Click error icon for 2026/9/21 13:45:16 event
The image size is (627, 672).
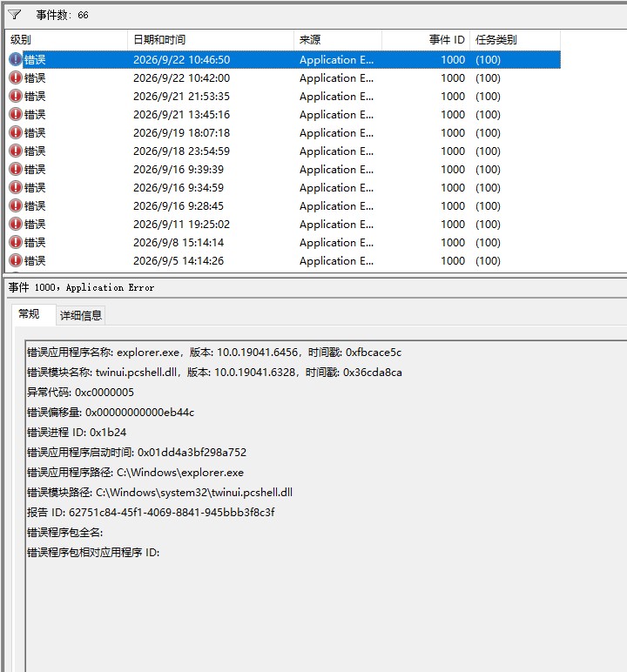pos(16,114)
